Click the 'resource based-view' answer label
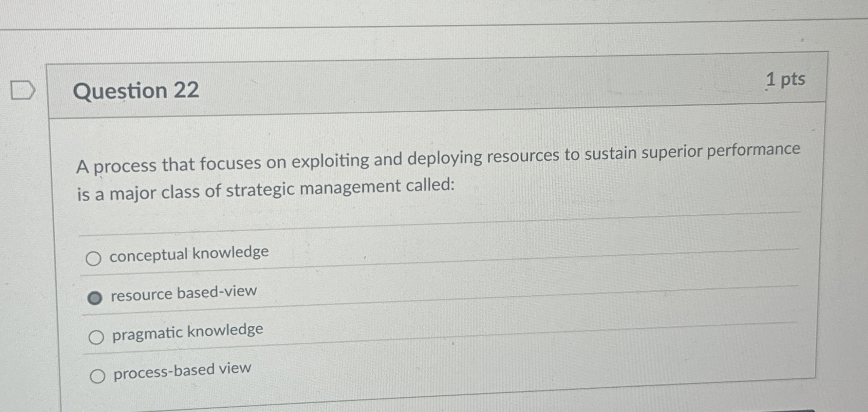Screen dimensions: 868x412 click(x=184, y=294)
